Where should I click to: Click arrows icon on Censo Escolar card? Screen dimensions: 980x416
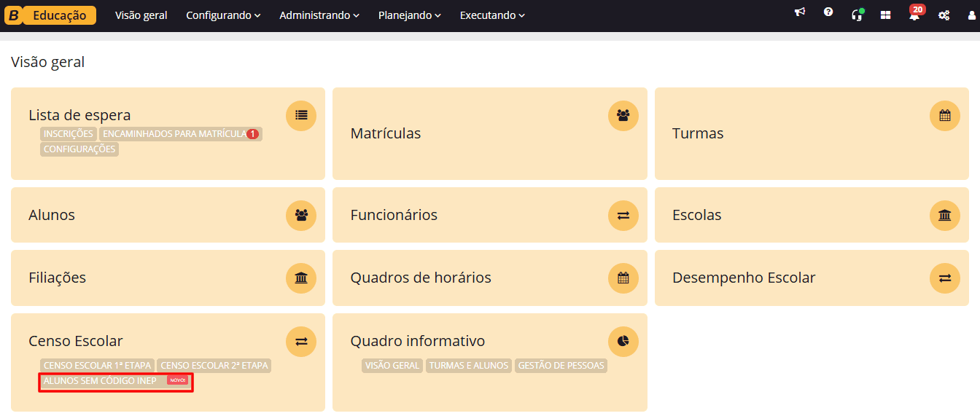tap(301, 341)
